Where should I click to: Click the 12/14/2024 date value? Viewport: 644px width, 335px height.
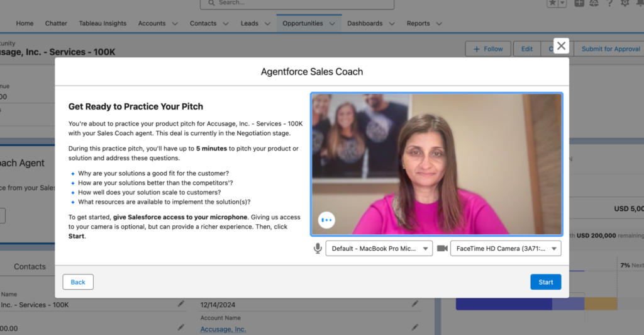coord(218,305)
